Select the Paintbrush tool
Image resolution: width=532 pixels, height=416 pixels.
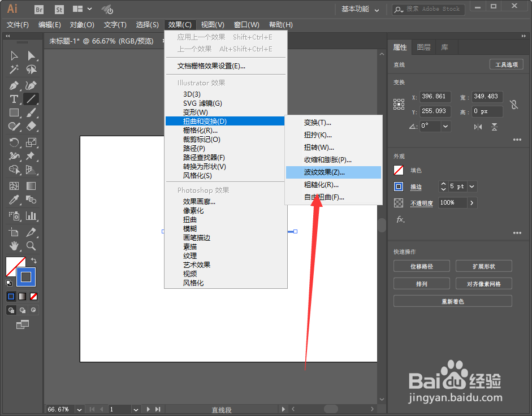point(31,112)
